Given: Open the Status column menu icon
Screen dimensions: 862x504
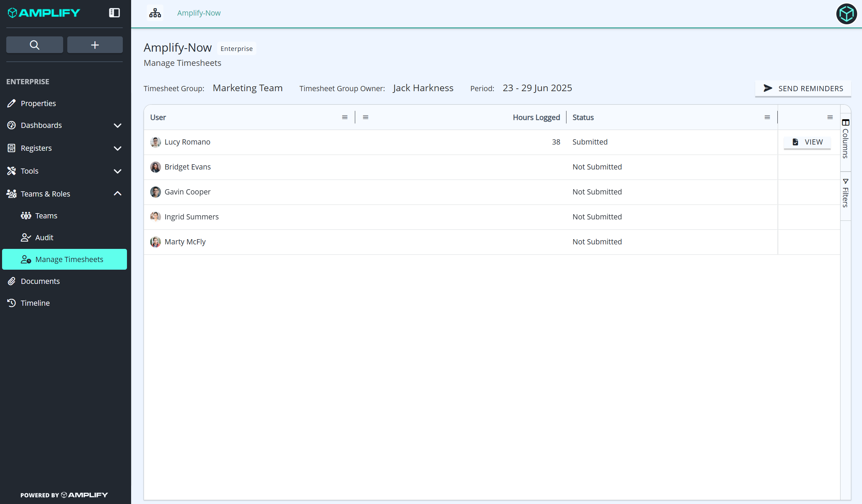Looking at the screenshot, I should point(767,117).
